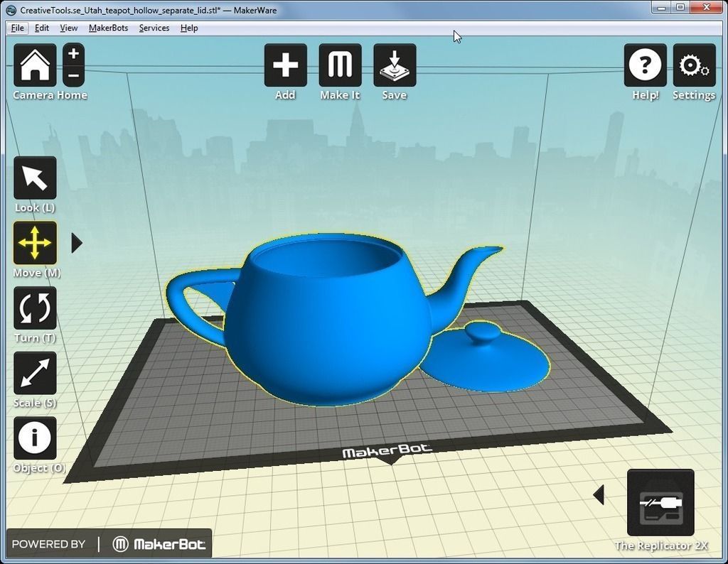Screen dimensions: 728x564
Task: Maximize the MakerWare window
Action: tap(680, 7)
